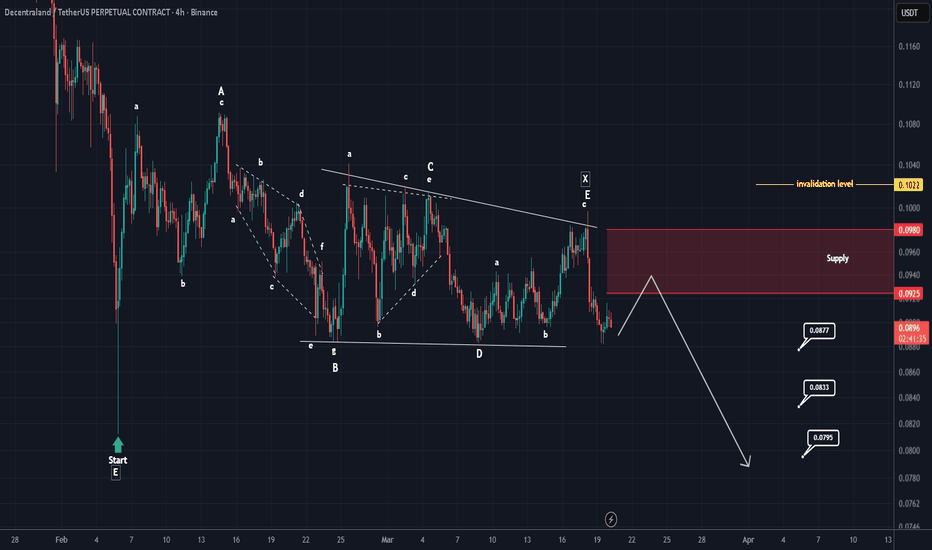Select the small "f" sub-wave label
The image size is (932, 550).
[x=322, y=246]
